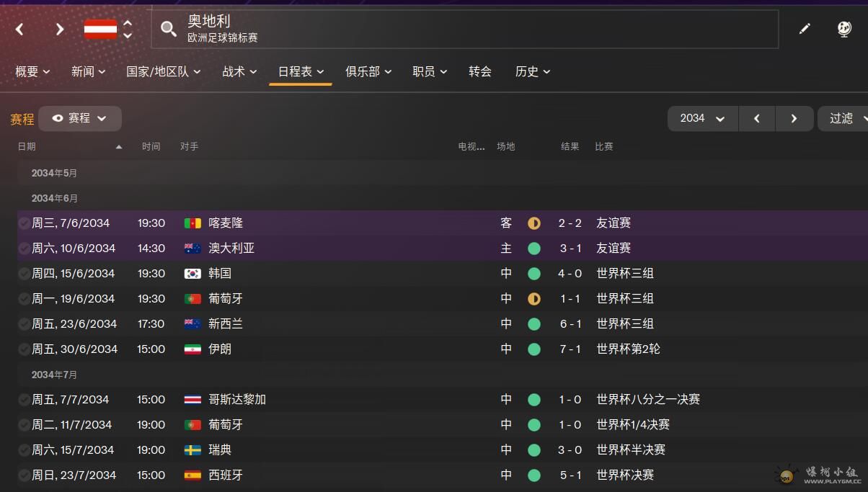This screenshot has height=492, width=868.
Task: Click the search magnifier icon
Action: click(x=169, y=29)
